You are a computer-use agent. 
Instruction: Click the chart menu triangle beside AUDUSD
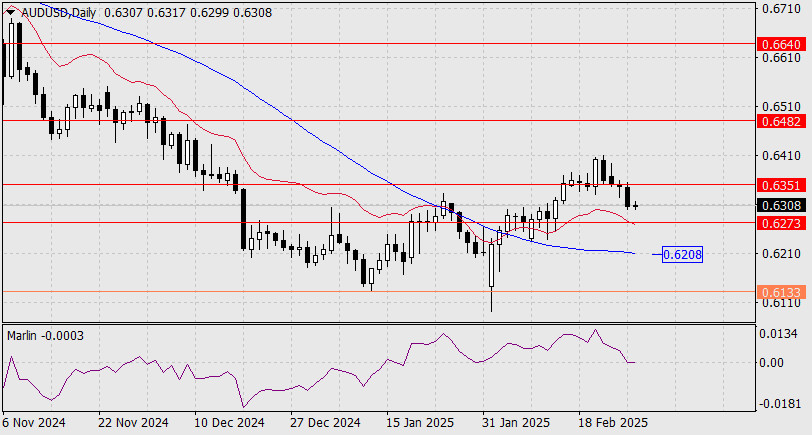pyautogui.click(x=11, y=12)
